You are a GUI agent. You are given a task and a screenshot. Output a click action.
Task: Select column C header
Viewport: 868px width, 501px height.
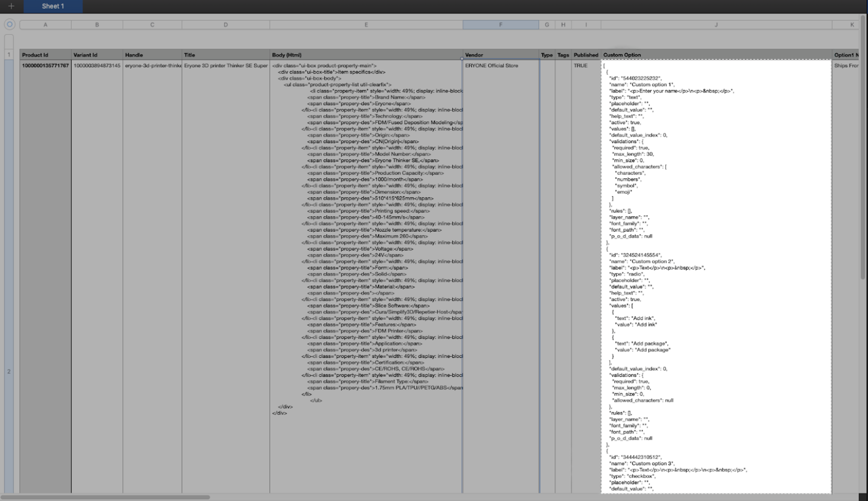tap(152, 24)
